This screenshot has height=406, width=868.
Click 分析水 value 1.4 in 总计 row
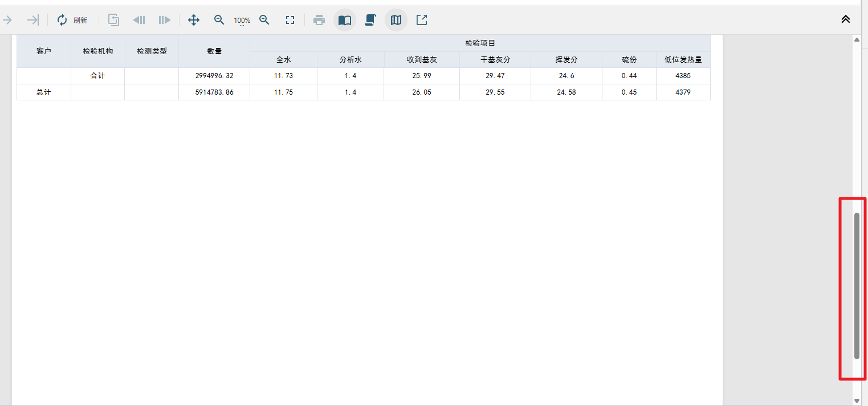(351, 92)
